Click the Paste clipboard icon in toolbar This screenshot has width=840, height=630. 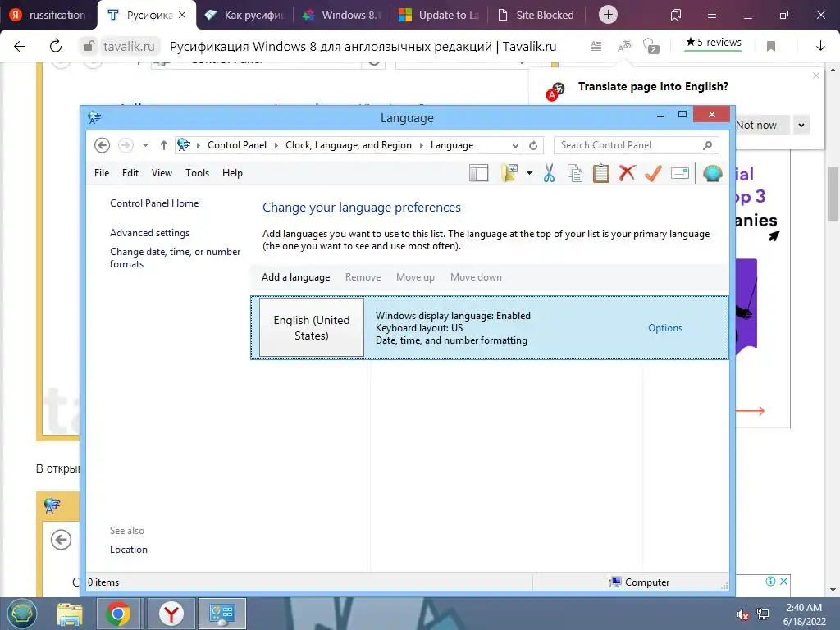601,173
